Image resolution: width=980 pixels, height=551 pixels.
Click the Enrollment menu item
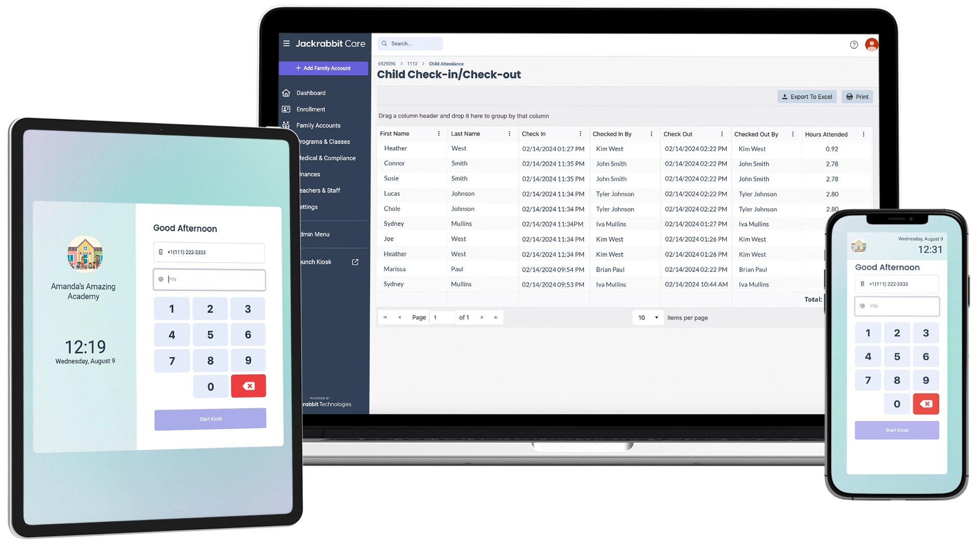[311, 109]
